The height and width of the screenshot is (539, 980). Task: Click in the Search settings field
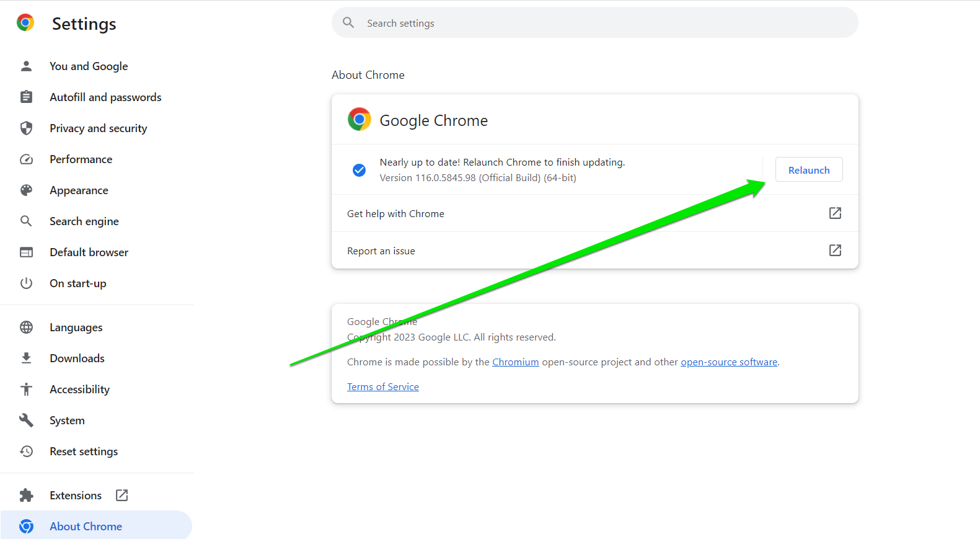(x=595, y=23)
